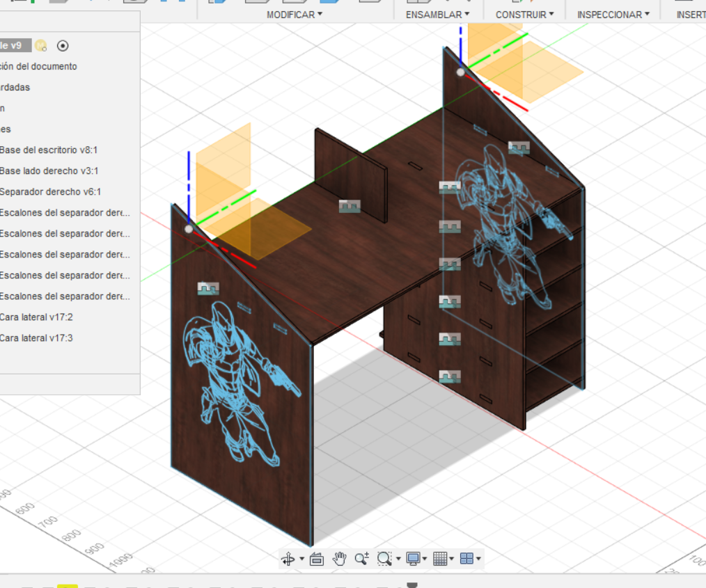706x588 pixels.
Task: Click the Viewports layout icon
Action: click(466, 559)
